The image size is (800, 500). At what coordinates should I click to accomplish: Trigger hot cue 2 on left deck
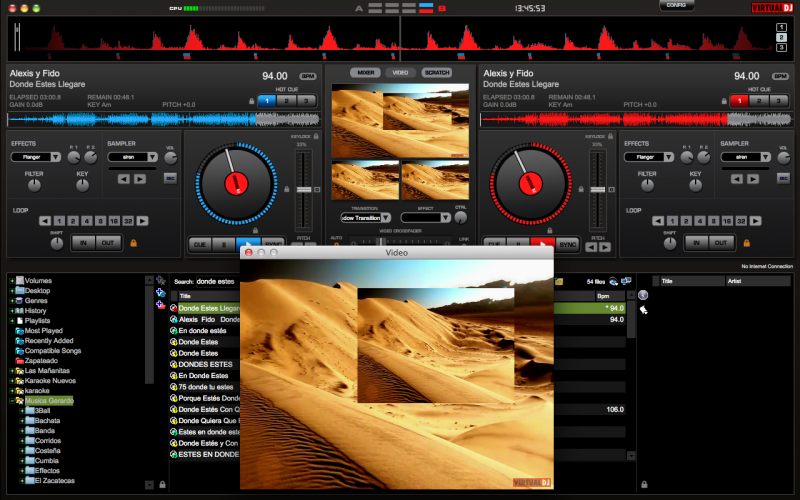(287, 101)
